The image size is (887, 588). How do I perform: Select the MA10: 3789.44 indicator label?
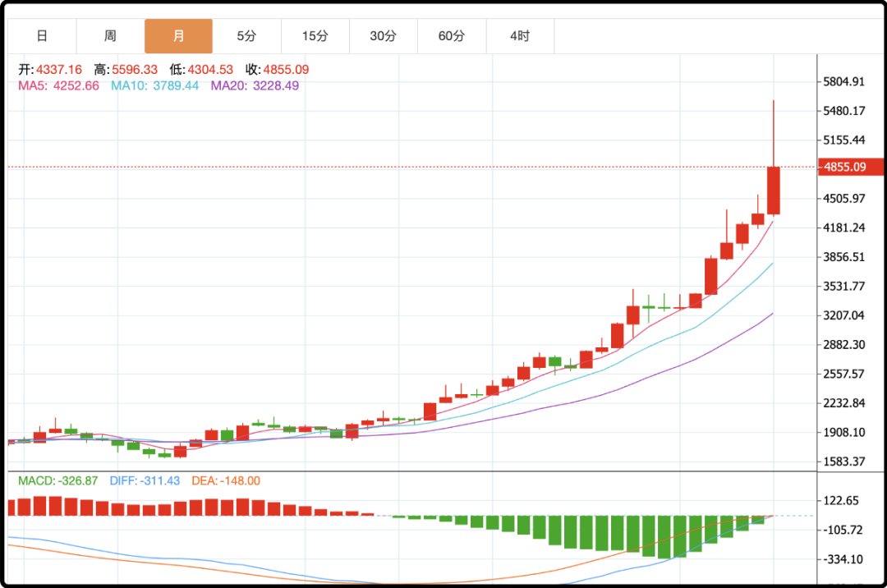click(x=154, y=85)
